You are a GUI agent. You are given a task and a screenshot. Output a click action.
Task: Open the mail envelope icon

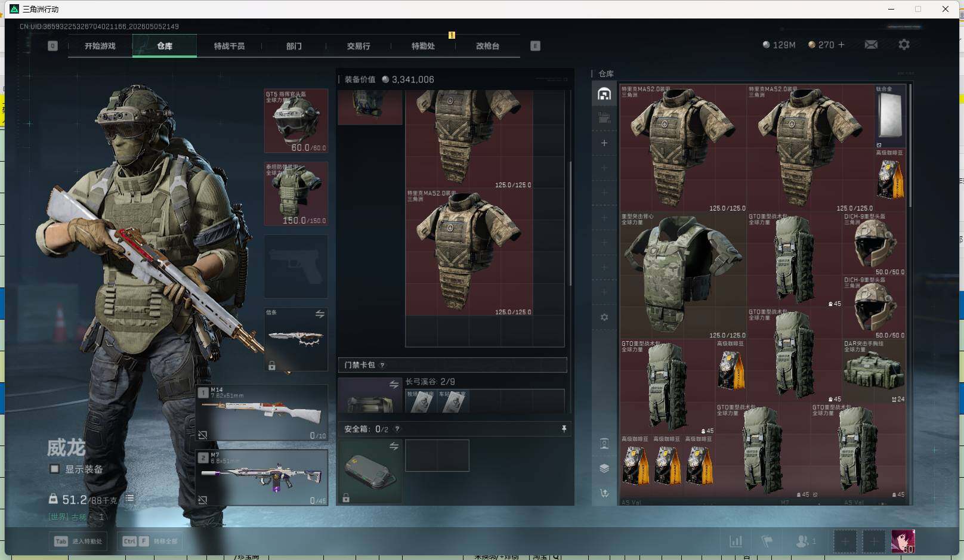[871, 45]
